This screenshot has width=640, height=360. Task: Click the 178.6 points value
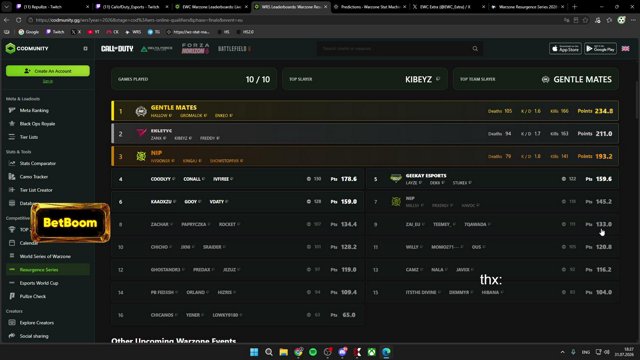[x=349, y=179]
